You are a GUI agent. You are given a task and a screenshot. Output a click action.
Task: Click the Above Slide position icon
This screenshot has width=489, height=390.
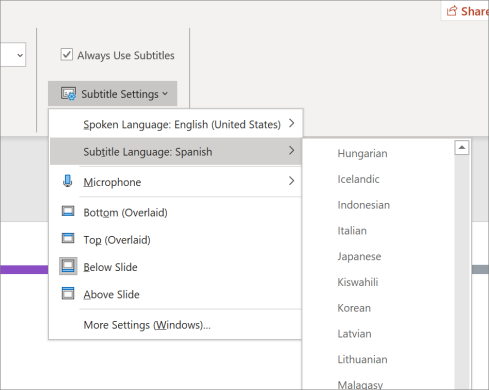[x=68, y=293]
